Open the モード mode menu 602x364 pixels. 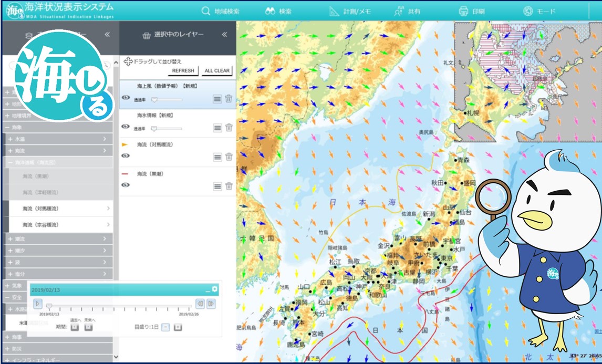(x=539, y=11)
